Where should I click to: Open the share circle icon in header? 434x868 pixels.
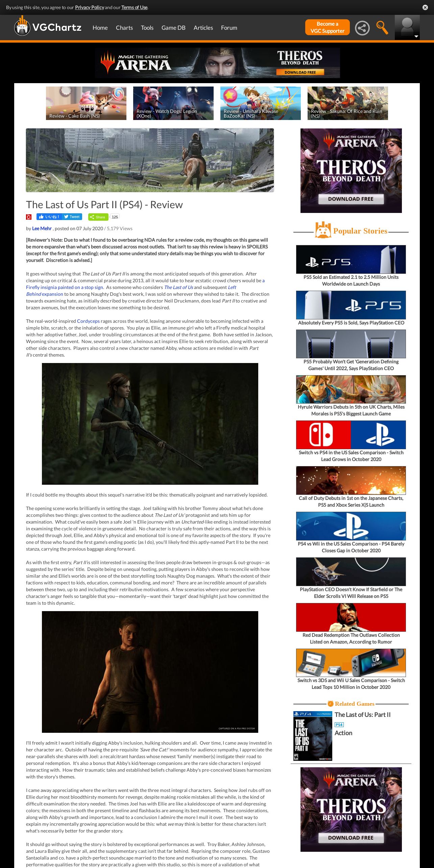pyautogui.click(x=362, y=28)
